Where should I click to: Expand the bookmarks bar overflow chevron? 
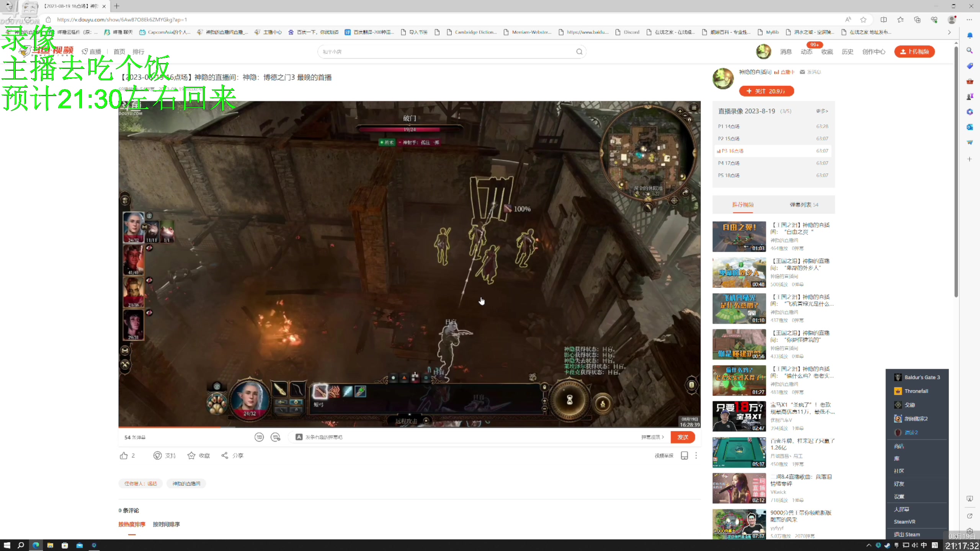949,32
